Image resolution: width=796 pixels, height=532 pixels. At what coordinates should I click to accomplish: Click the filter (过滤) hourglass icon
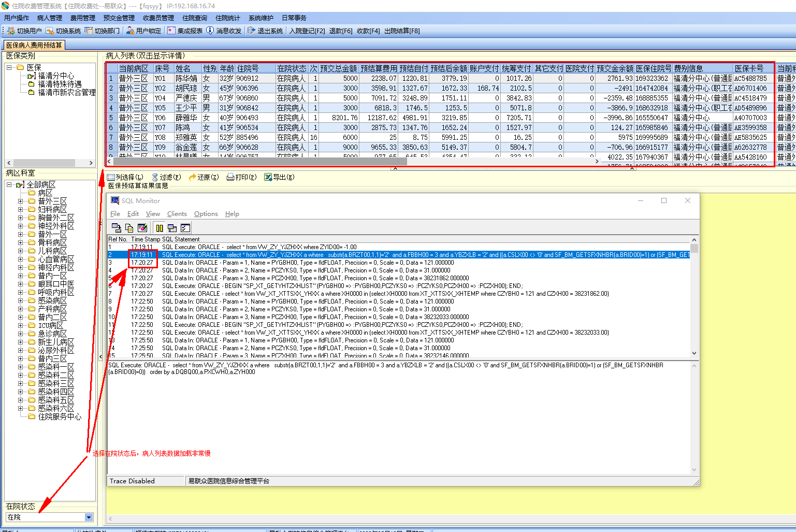pyautogui.click(x=155, y=177)
